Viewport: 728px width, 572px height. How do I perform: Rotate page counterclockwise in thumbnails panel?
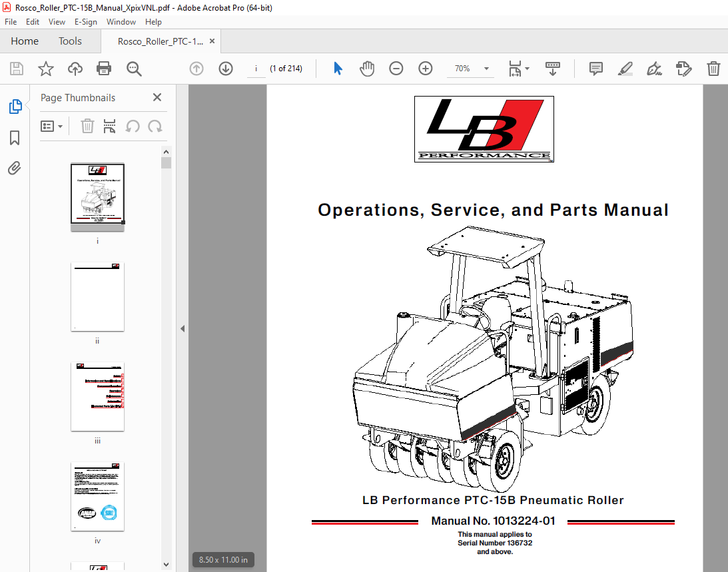click(x=133, y=127)
